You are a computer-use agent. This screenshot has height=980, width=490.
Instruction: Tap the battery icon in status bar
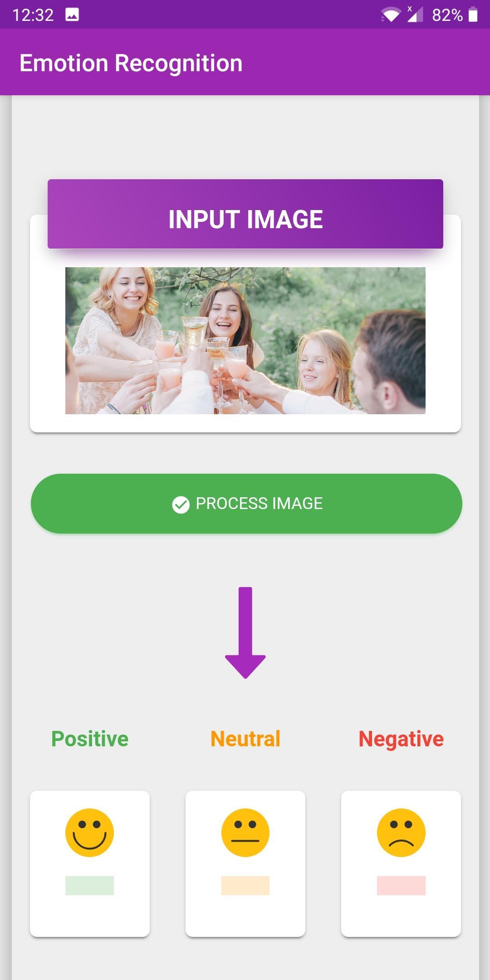[473, 15]
